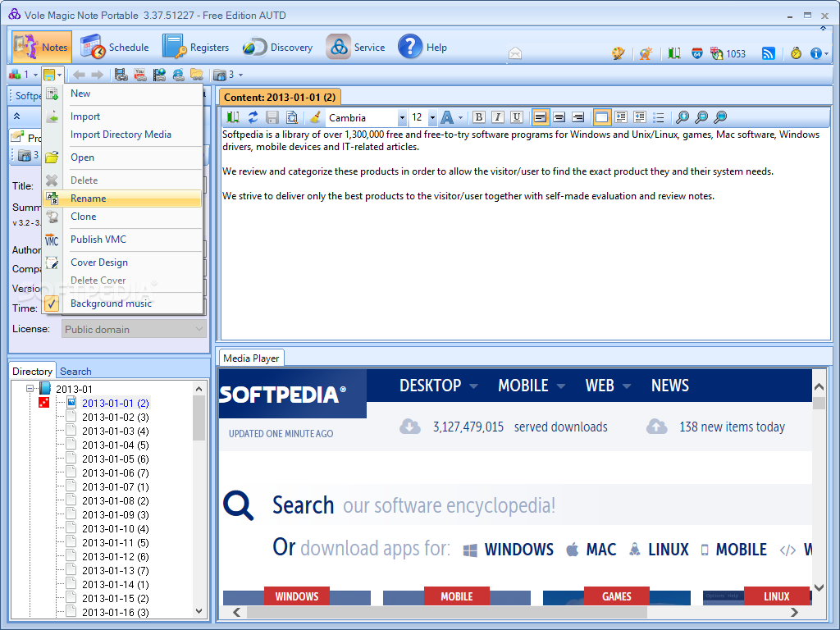Screen dimensions: 840x630
Task: Click the navigate forward arrow
Action: [97, 75]
